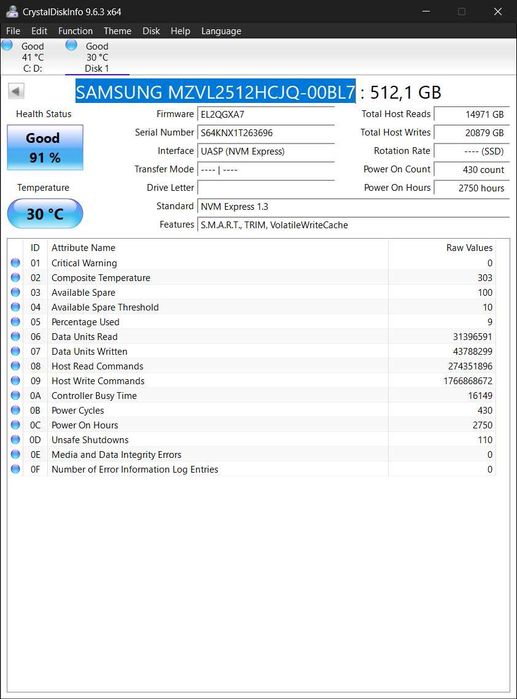Open the Disk menu

tap(151, 31)
